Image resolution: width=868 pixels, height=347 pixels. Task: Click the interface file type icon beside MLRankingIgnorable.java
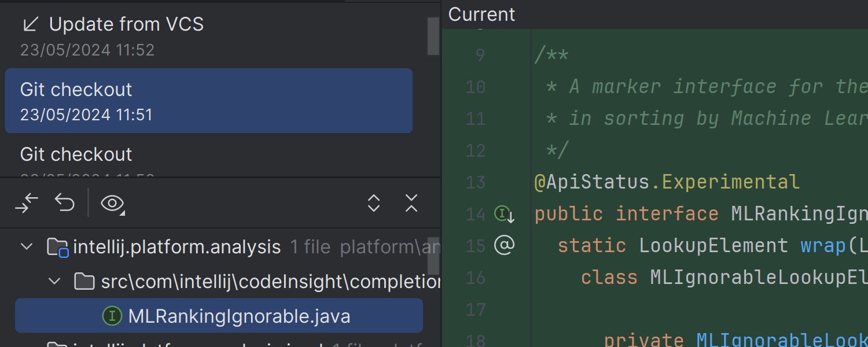coord(112,316)
